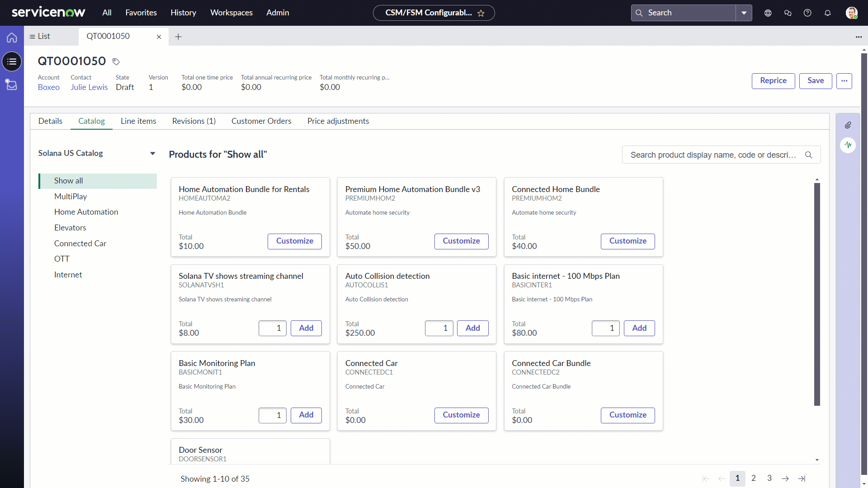Open the Julie Lewis contact link
Screen dimensions: 868x488
point(89,87)
